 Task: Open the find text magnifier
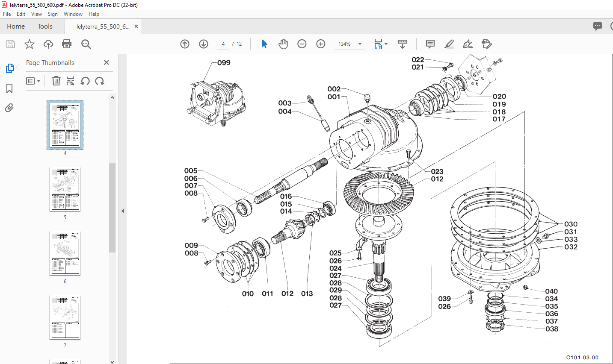pos(86,44)
